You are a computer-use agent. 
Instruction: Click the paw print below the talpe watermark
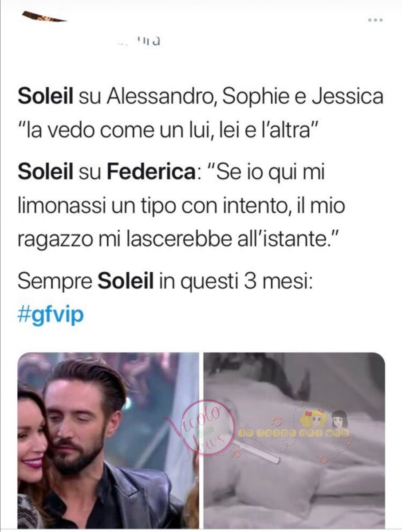[x=323, y=458]
